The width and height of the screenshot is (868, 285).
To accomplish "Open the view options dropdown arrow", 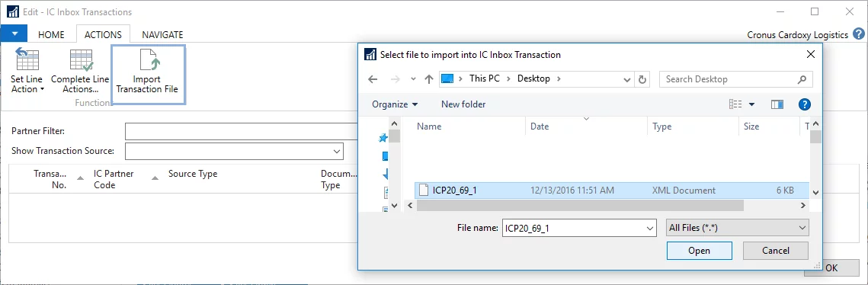I will 751,104.
